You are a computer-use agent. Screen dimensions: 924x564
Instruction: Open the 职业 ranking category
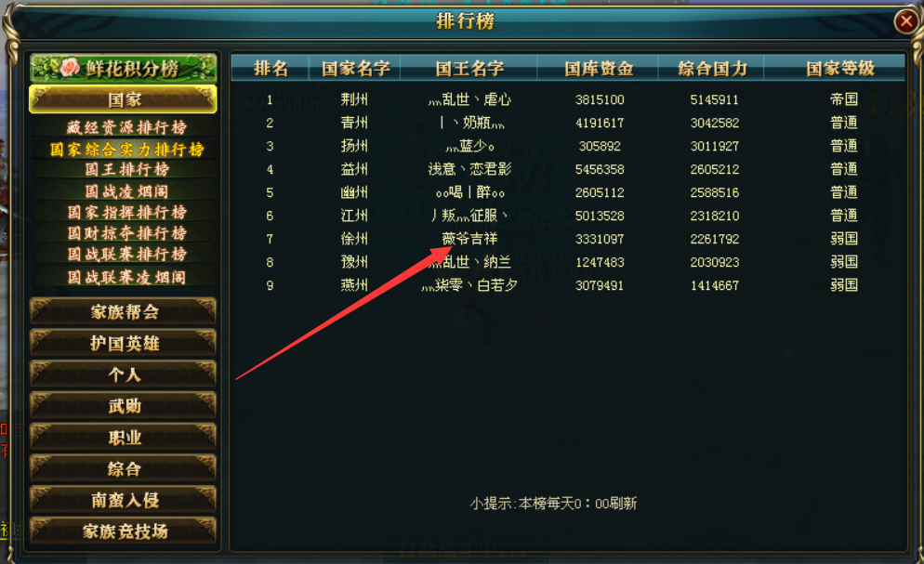tap(124, 437)
